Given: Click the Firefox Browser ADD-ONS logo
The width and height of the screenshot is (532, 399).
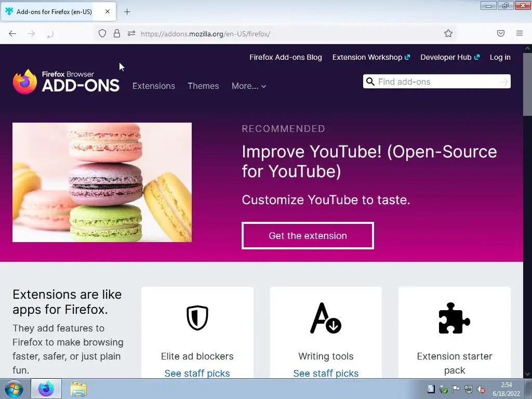Looking at the screenshot, I should coord(66,82).
